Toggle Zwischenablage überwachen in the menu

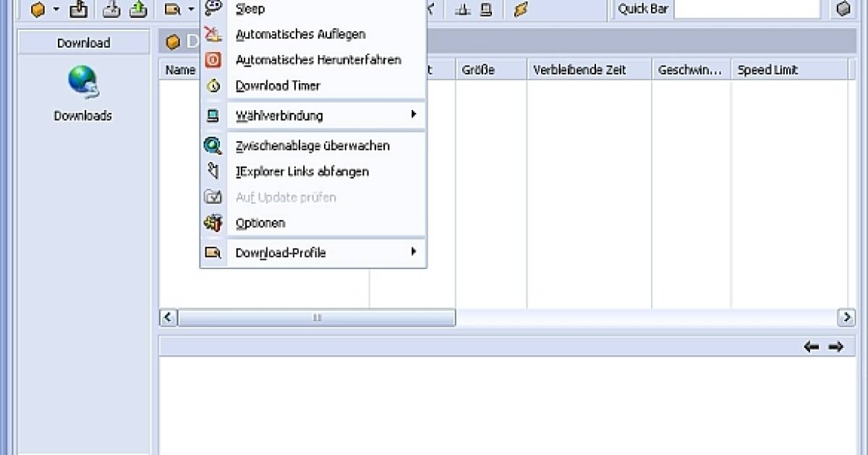tap(312, 146)
